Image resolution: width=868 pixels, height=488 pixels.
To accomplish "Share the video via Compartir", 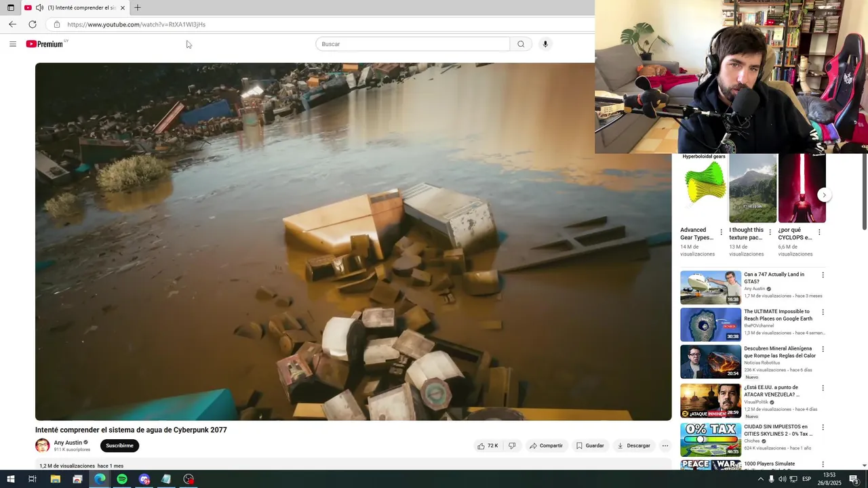I will (546, 446).
